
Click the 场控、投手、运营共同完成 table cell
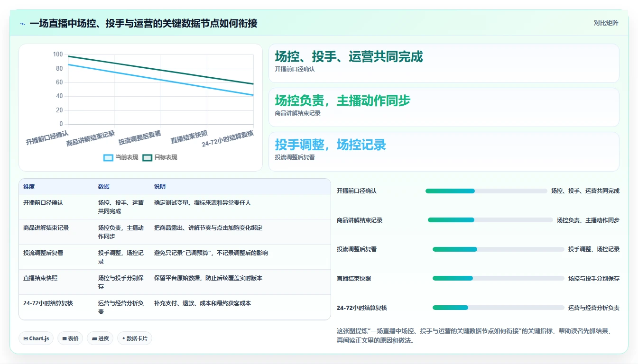point(121,207)
